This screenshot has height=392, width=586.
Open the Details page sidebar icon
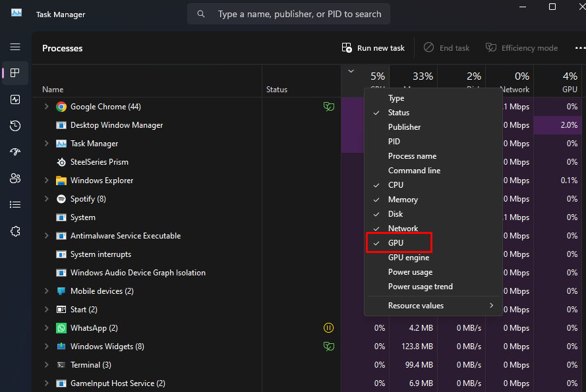tap(15, 205)
